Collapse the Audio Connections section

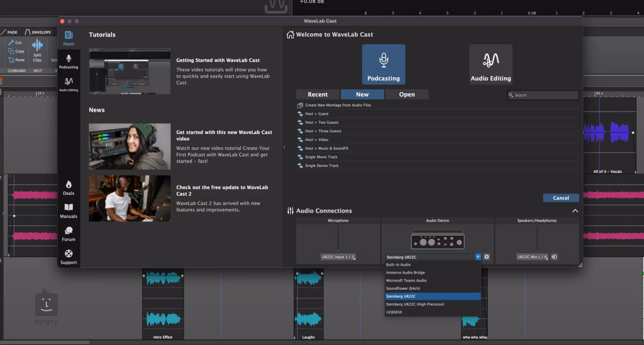tap(575, 211)
